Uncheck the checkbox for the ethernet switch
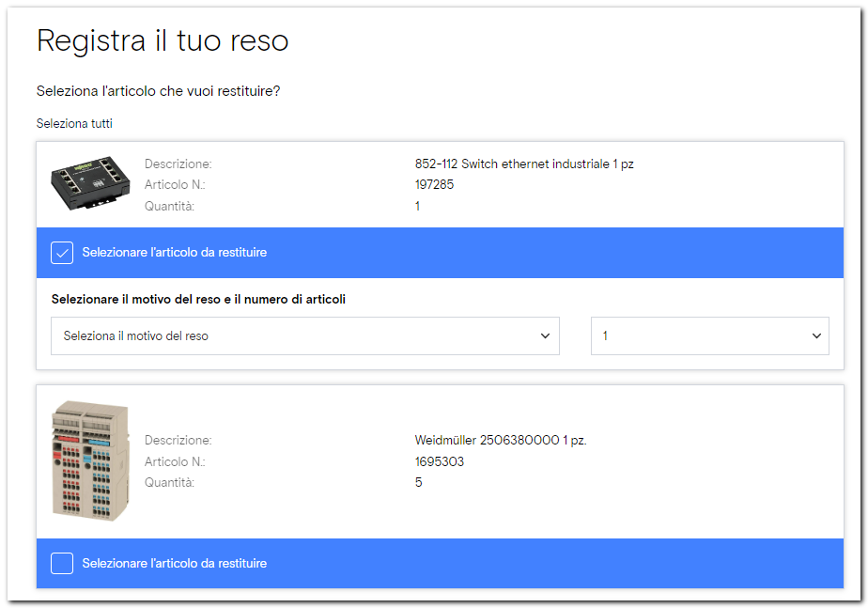Image resolution: width=868 pixels, height=608 pixels. [62, 253]
